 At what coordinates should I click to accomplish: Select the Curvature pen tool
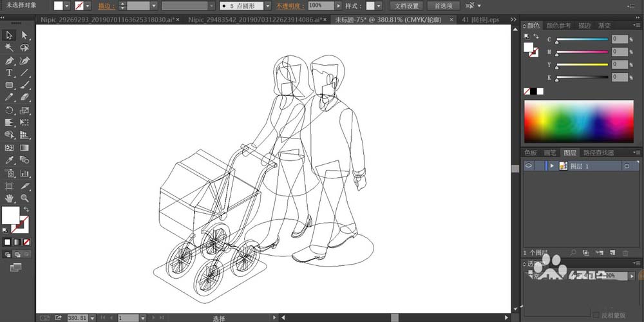tap(24, 61)
